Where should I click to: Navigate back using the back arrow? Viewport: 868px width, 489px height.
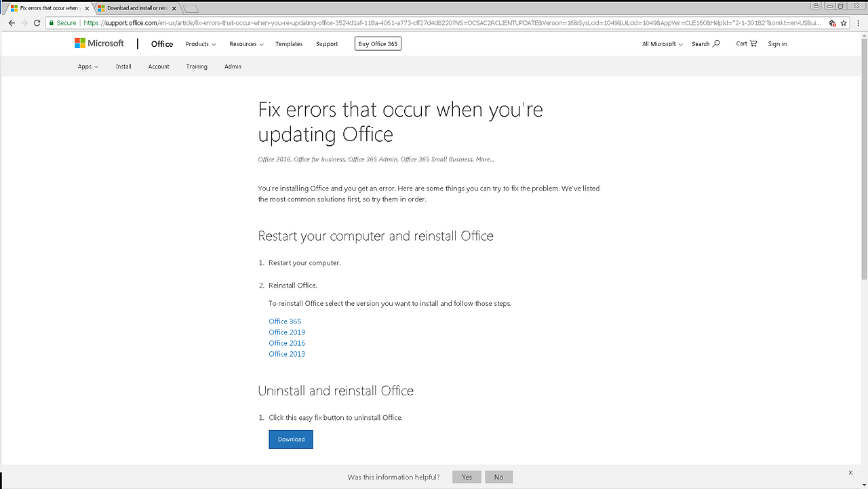[11, 22]
